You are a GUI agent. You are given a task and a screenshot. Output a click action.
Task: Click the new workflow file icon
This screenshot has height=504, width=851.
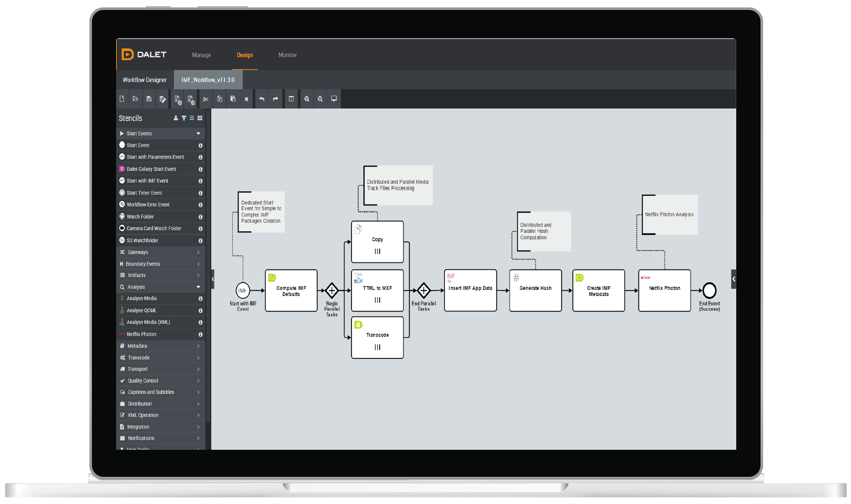tap(122, 99)
